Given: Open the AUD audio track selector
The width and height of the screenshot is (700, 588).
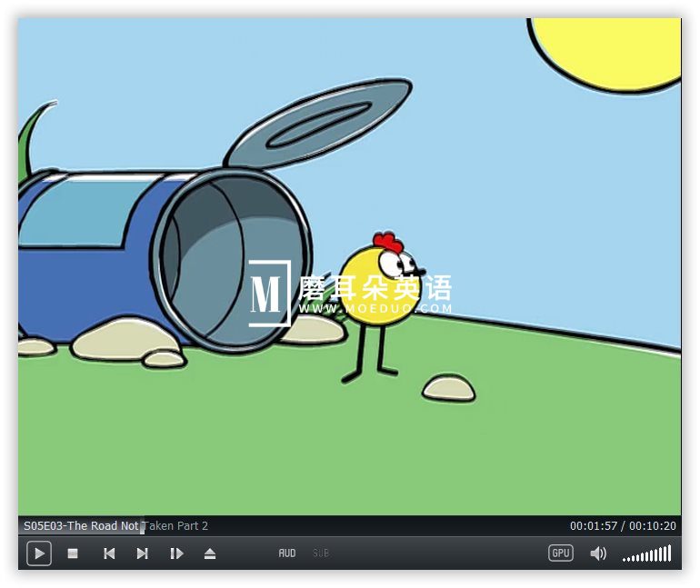Looking at the screenshot, I should (x=287, y=553).
